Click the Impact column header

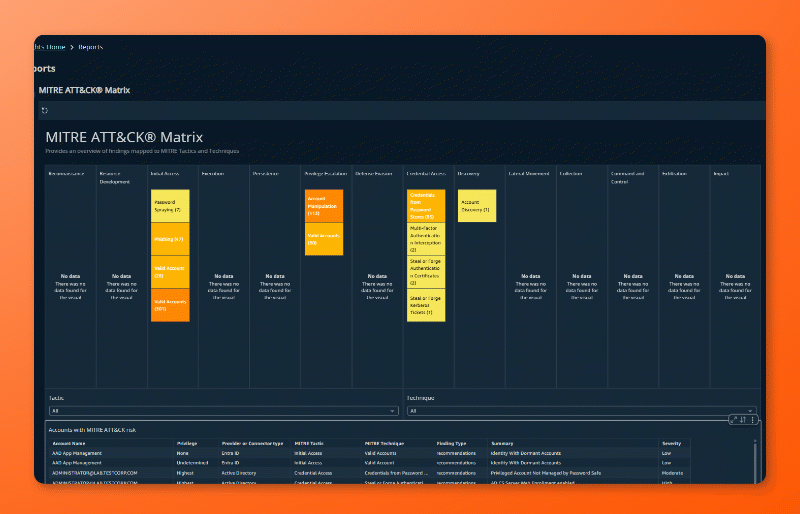tap(721, 174)
